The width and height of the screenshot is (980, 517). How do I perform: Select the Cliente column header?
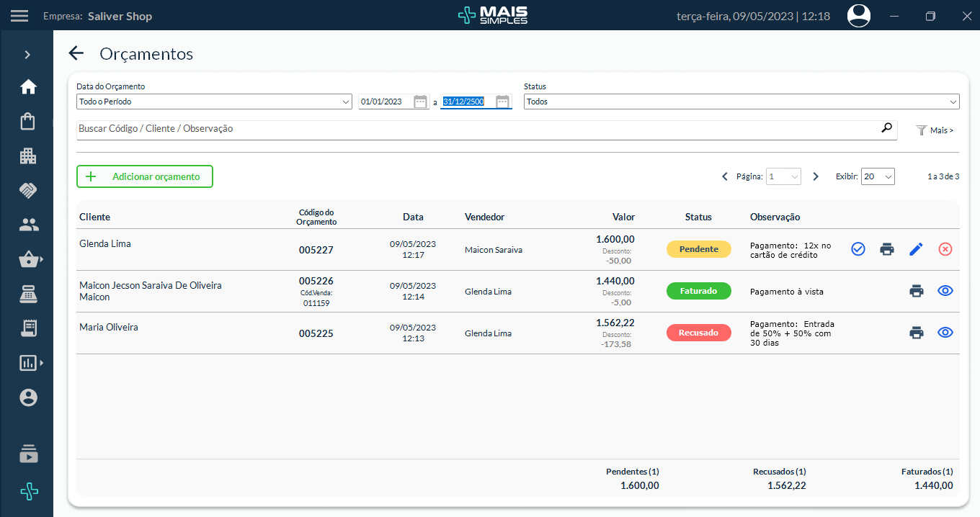[x=95, y=217]
